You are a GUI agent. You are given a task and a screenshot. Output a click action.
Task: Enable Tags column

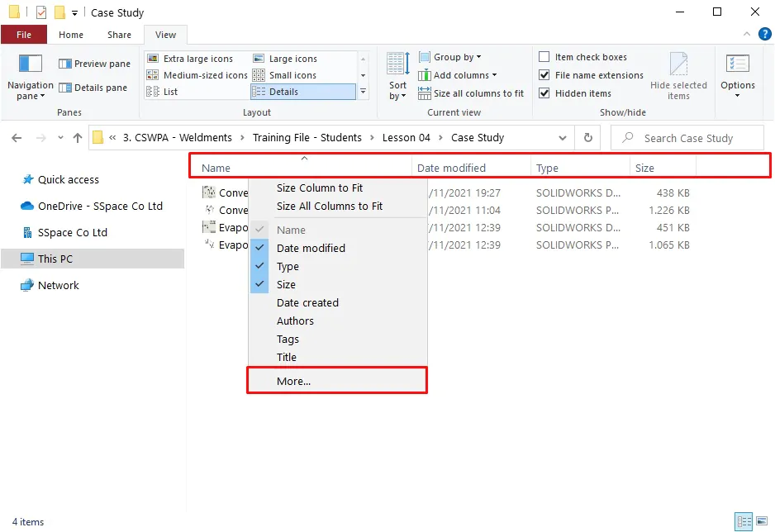click(x=338, y=340)
